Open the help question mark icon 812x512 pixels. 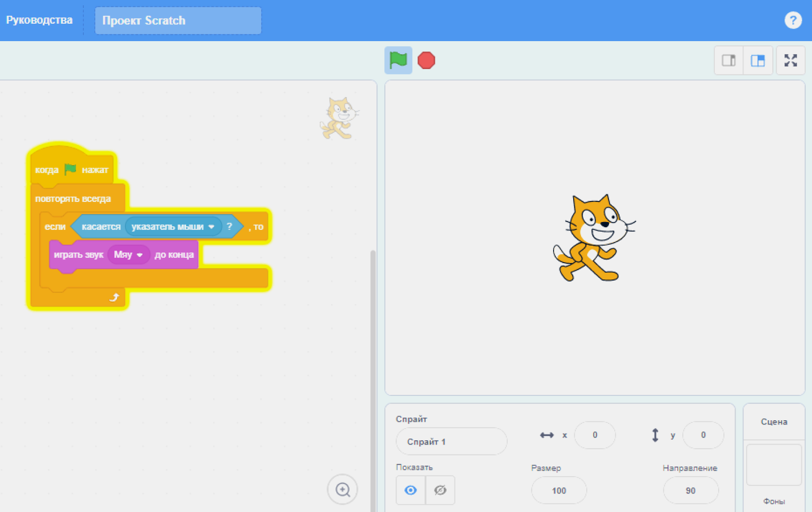click(x=792, y=20)
